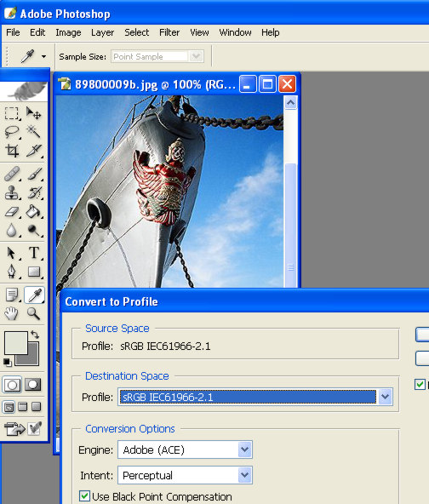This screenshot has height=504, width=429.
Task: Swap foreground and background colors
Action: pos(35,335)
